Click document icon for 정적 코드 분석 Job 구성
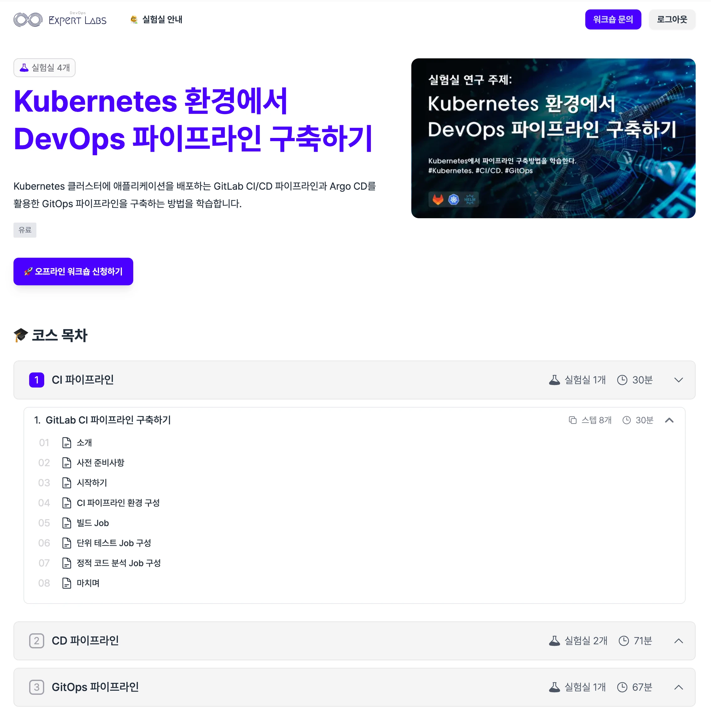 point(66,563)
